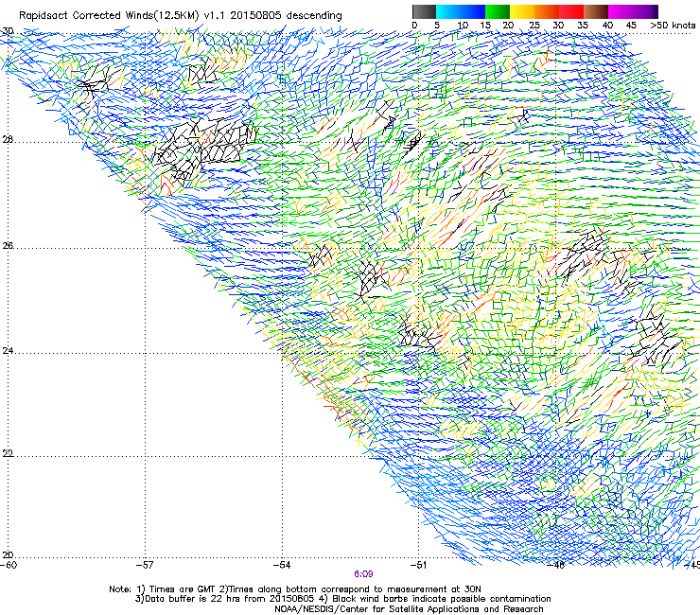Select the green 15–20 knots legend segment
Viewport: 700px width, 615px height.
pyautogui.click(x=498, y=11)
